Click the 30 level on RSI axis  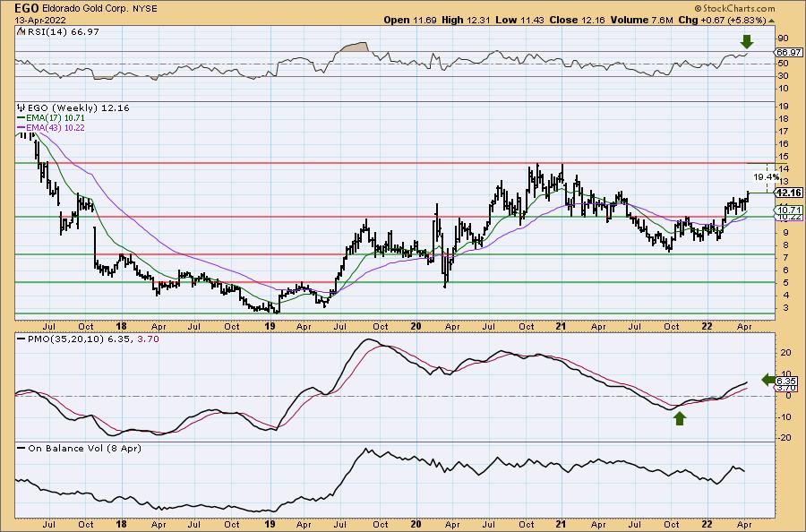pos(784,76)
